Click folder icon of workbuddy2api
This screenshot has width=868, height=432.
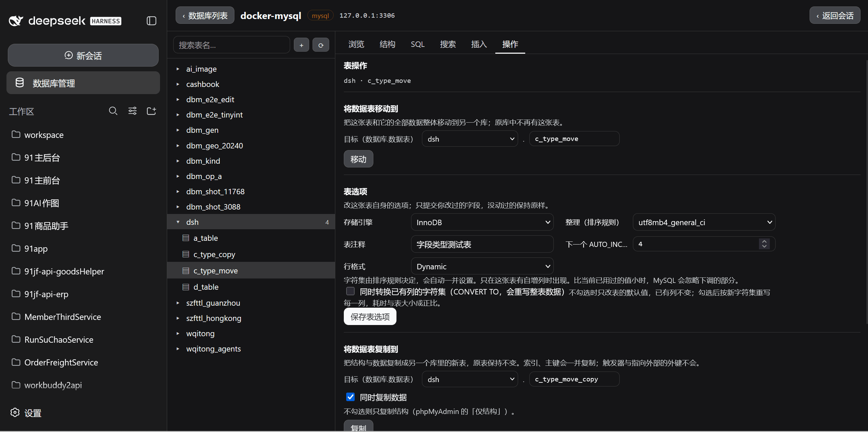(16, 385)
